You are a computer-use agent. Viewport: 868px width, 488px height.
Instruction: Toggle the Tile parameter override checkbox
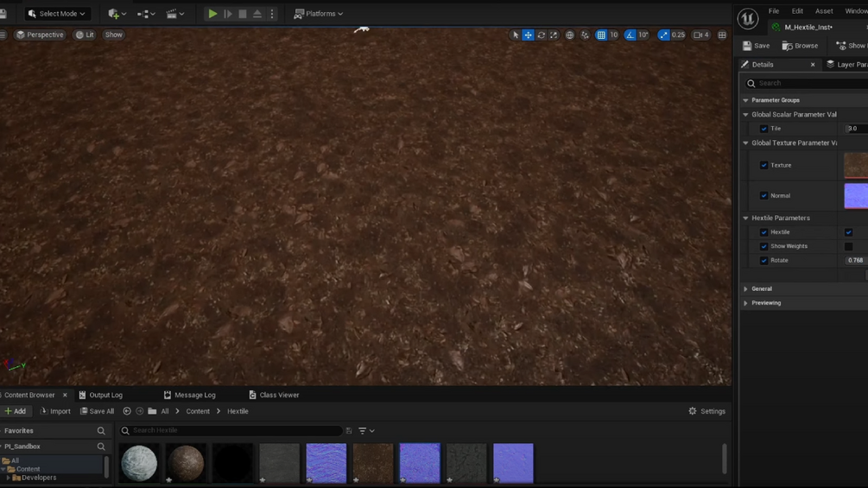[764, 129]
